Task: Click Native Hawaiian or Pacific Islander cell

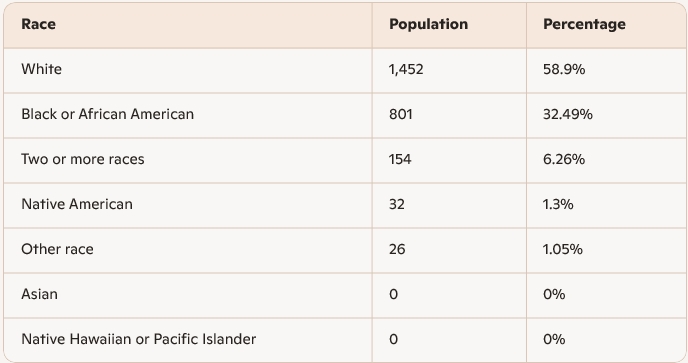Action: coord(139,339)
